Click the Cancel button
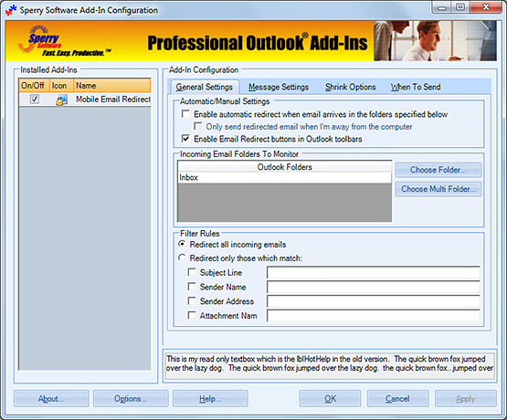507x420 pixels. [x=397, y=399]
